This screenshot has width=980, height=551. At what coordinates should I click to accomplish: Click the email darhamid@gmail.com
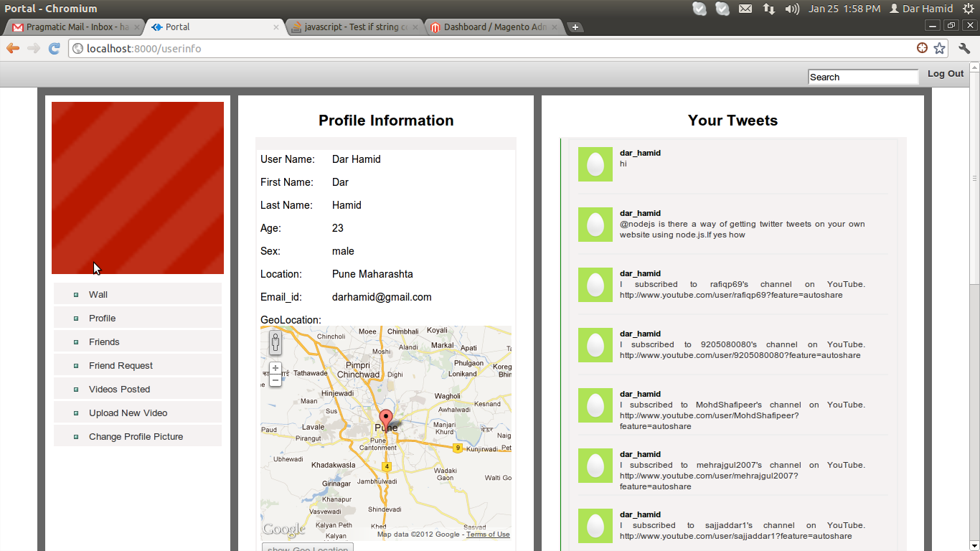(x=382, y=297)
